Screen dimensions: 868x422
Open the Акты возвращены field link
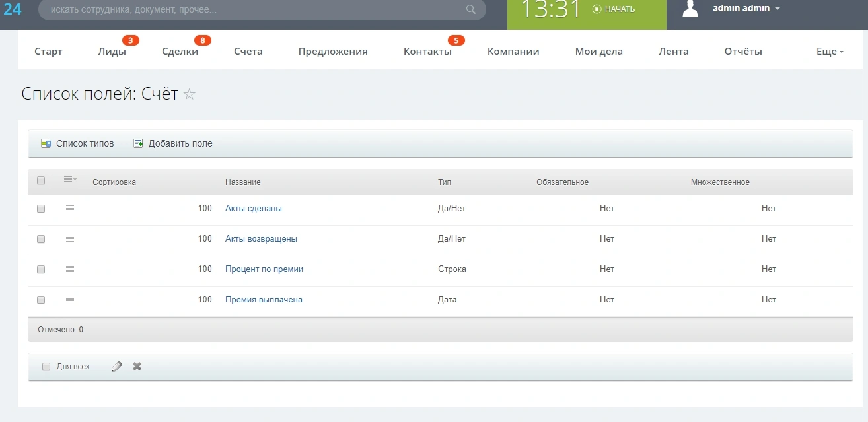tap(261, 239)
